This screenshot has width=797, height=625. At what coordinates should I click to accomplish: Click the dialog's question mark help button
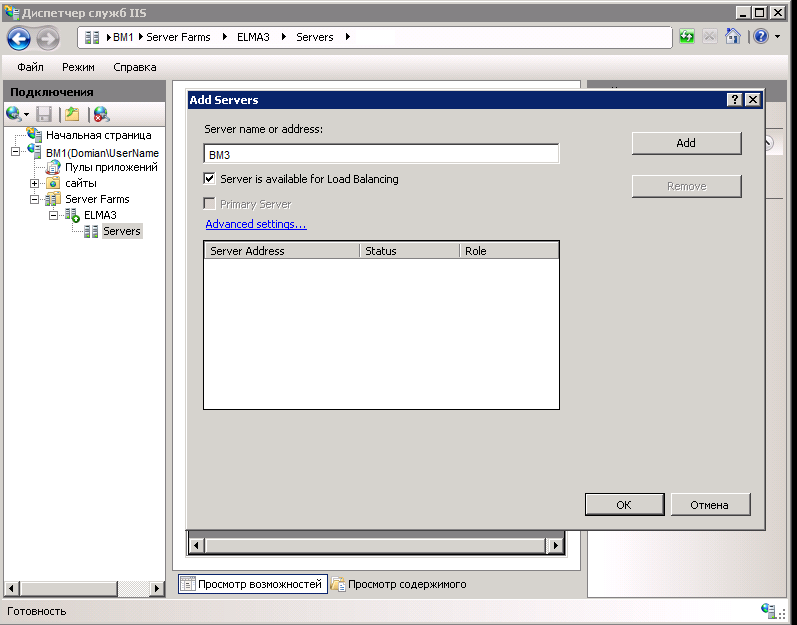point(734,100)
